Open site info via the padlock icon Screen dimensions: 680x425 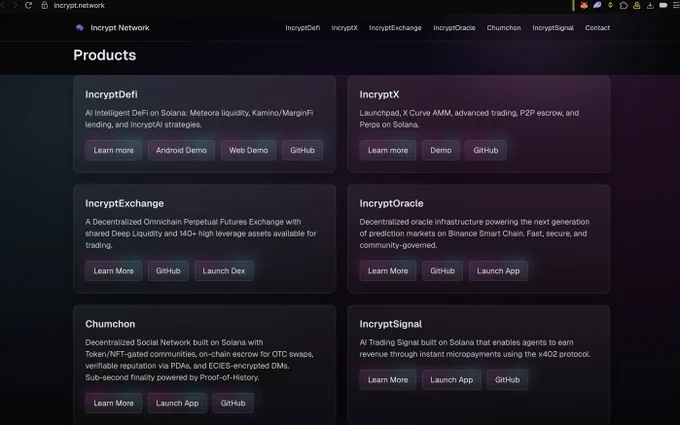pyautogui.click(x=44, y=5)
